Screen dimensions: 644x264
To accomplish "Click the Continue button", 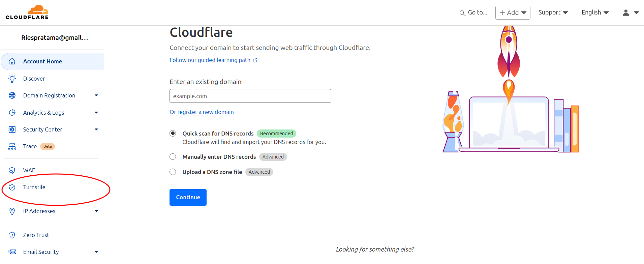I will point(188,197).
